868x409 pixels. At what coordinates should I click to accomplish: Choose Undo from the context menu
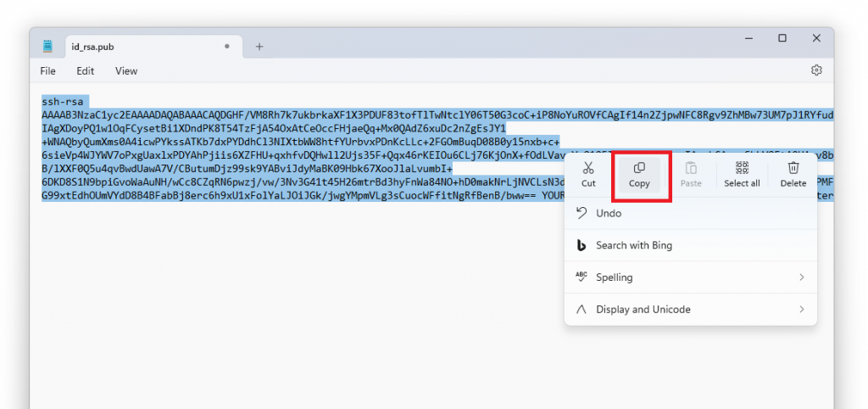point(690,213)
